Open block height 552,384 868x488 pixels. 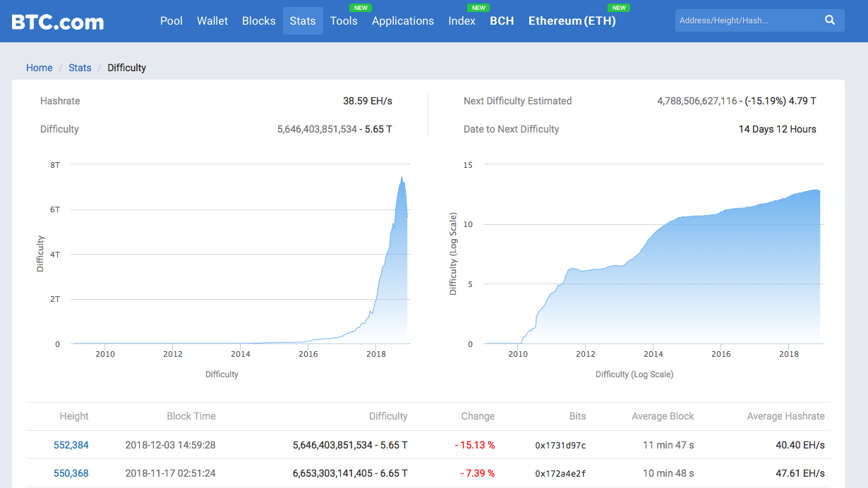[x=71, y=445]
